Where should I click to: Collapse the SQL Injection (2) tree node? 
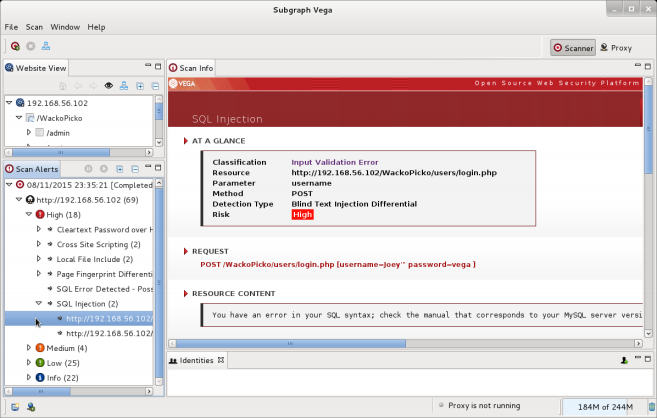click(x=40, y=303)
